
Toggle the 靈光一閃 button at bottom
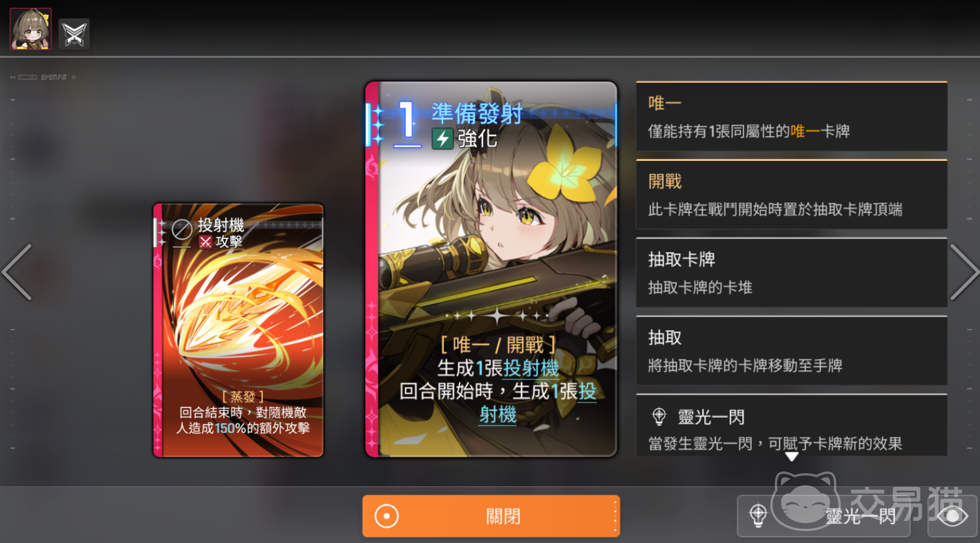point(824,516)
